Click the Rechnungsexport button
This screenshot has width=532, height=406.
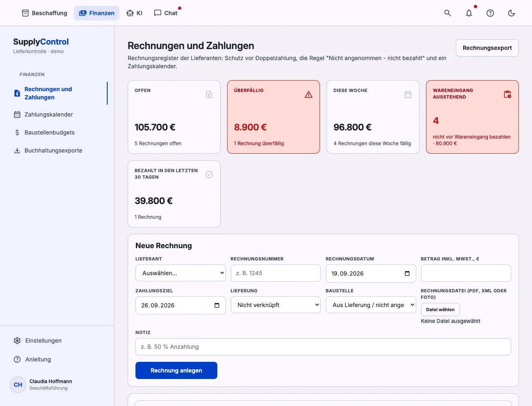487,48
